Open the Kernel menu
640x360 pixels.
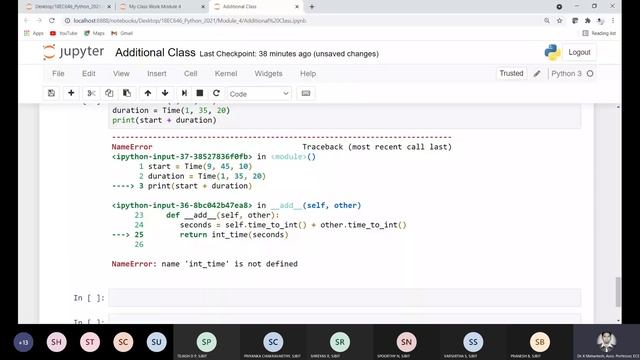coord(226,73)
